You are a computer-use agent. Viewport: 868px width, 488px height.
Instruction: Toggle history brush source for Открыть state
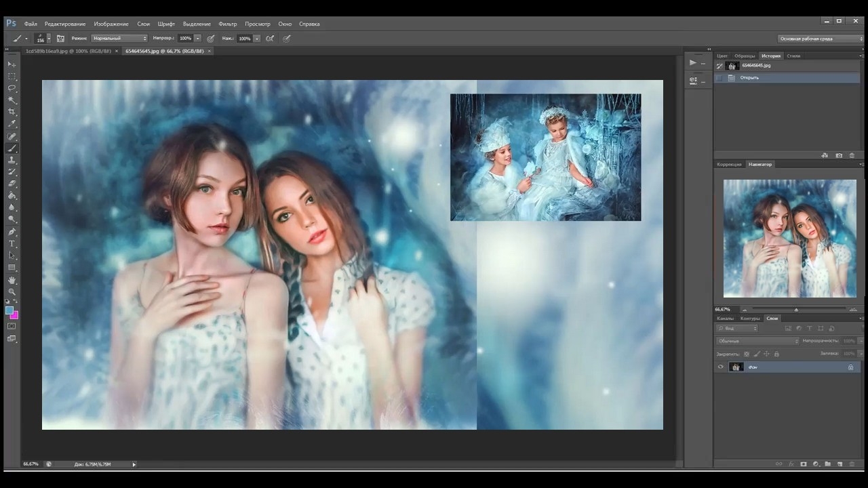tap(719, 78)
